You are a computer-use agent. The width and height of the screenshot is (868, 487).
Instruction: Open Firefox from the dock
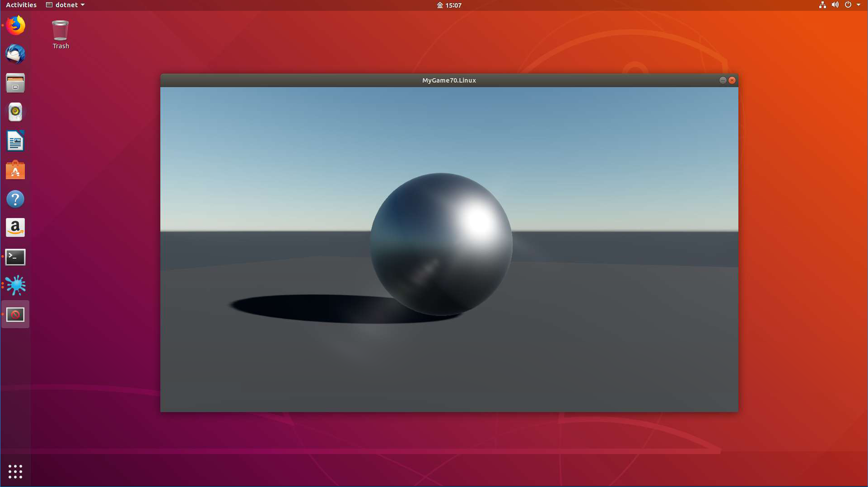coord(15,25)
